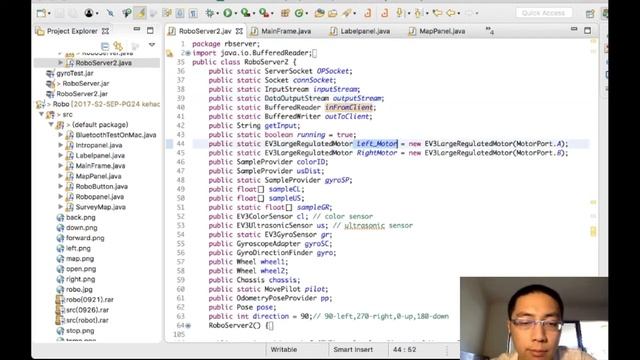Open the Project Explorer view menu
Image resolution: width=640 pixels, height=360 pixels.
coord(152,44)
